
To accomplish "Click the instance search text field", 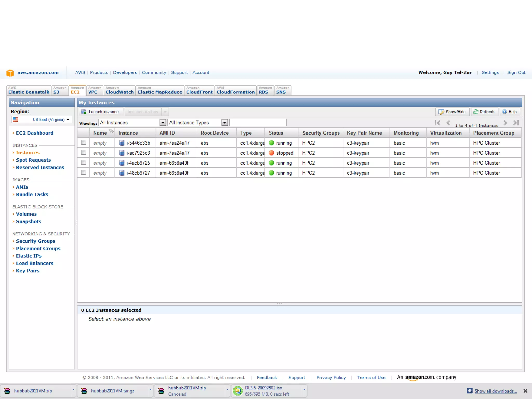I will click(258, 122).
